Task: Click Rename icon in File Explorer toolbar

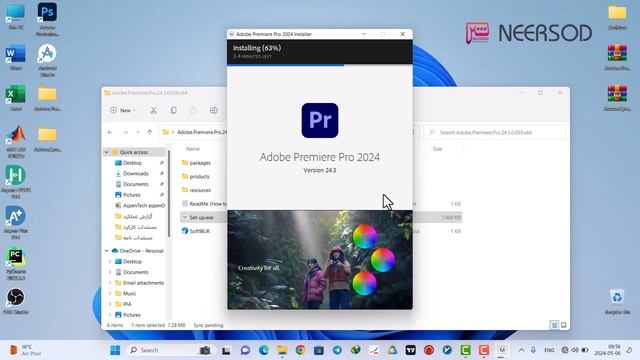Action: pos(213,110)
